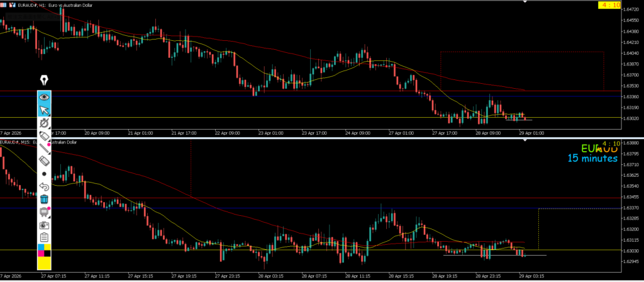Image resolution: width=644 pixels, height=282 pixels.
Task: Click the crossed-out pen tool
Action: [x=44, y=123]
